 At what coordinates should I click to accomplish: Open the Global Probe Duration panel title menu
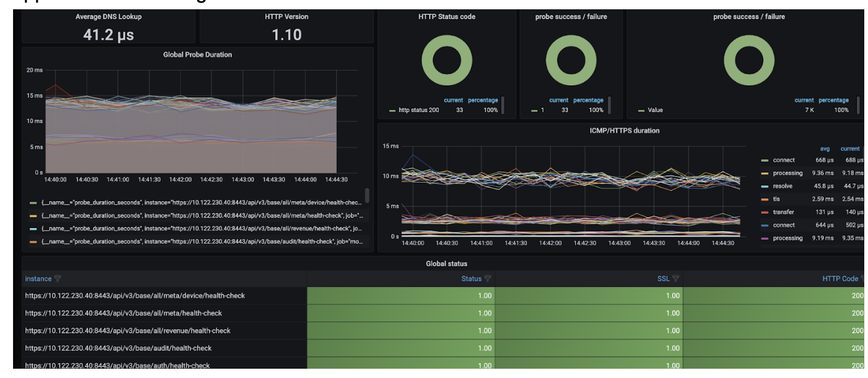click(x=197, y=55)
